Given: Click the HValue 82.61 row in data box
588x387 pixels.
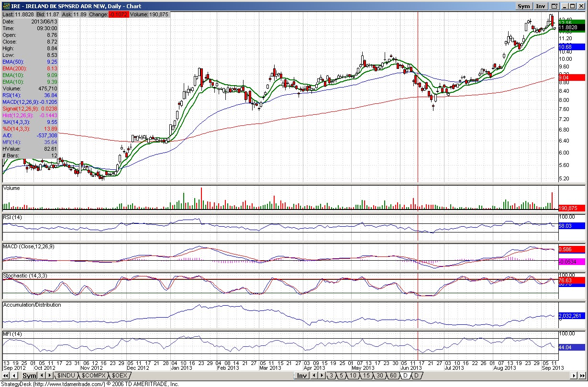Looking at the screenshot, I should point(30,149).
